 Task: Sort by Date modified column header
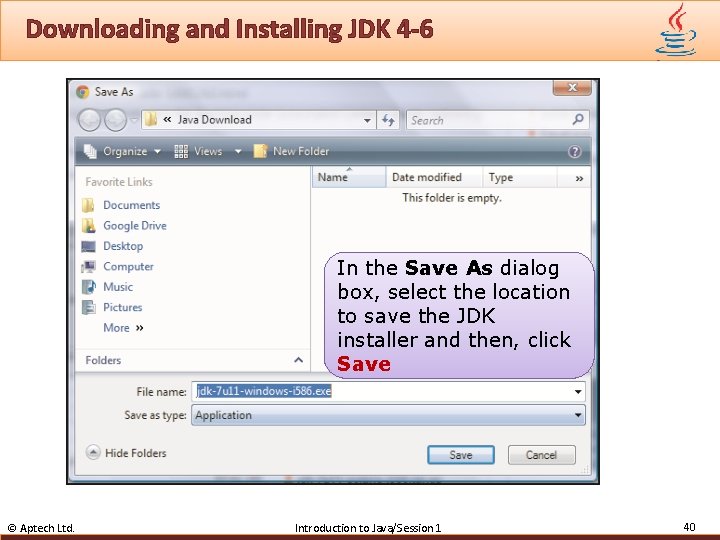coord(434,177)
